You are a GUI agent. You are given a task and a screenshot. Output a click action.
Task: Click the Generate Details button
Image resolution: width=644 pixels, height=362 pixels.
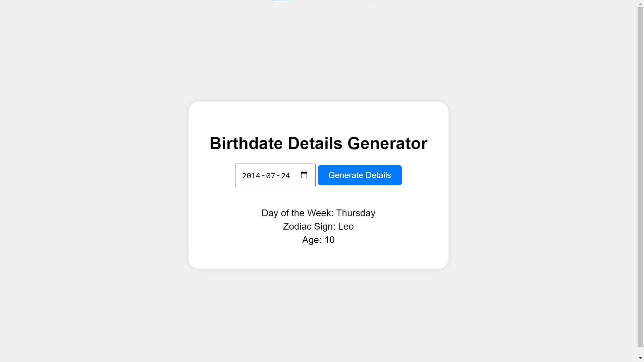360,175
